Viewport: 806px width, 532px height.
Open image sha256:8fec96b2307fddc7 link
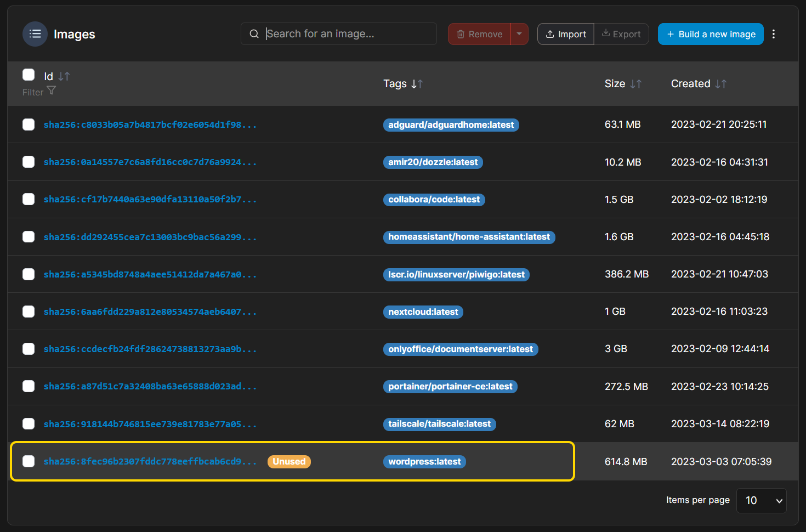coord(150,461)
